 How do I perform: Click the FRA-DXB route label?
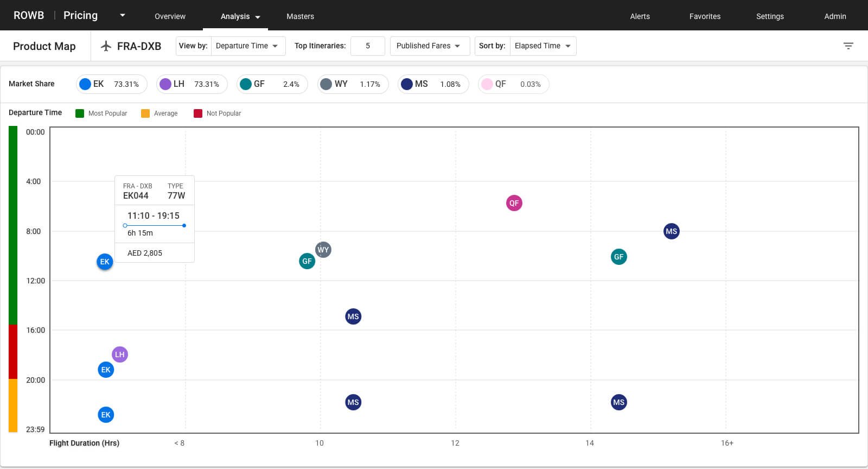139,46
